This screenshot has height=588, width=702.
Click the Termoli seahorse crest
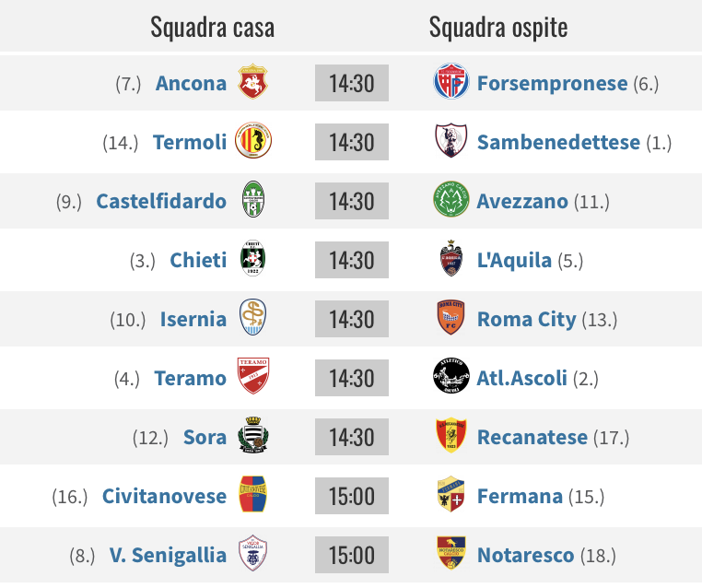click(253, 140)
